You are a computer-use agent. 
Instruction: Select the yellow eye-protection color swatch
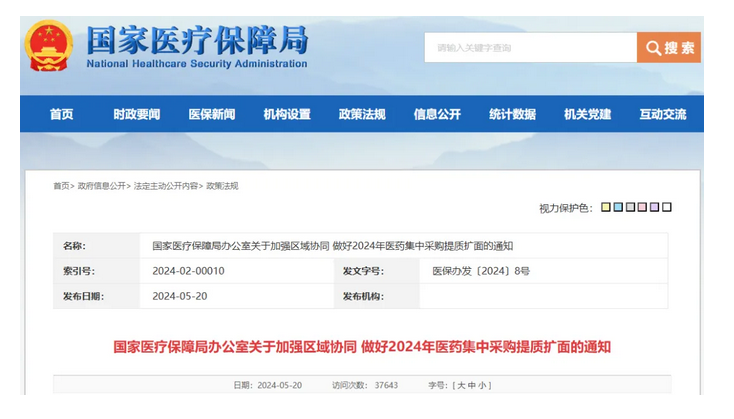[x=606, y=207]
